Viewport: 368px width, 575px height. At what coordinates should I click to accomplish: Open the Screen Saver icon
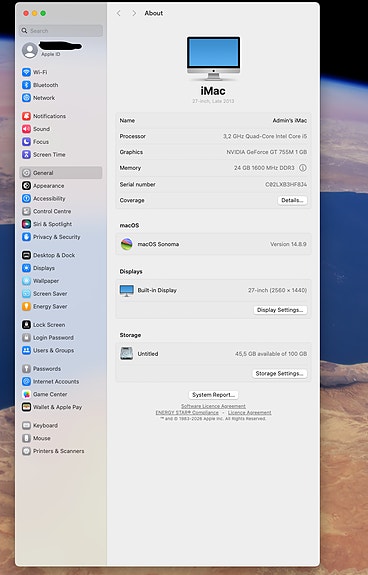26,294
